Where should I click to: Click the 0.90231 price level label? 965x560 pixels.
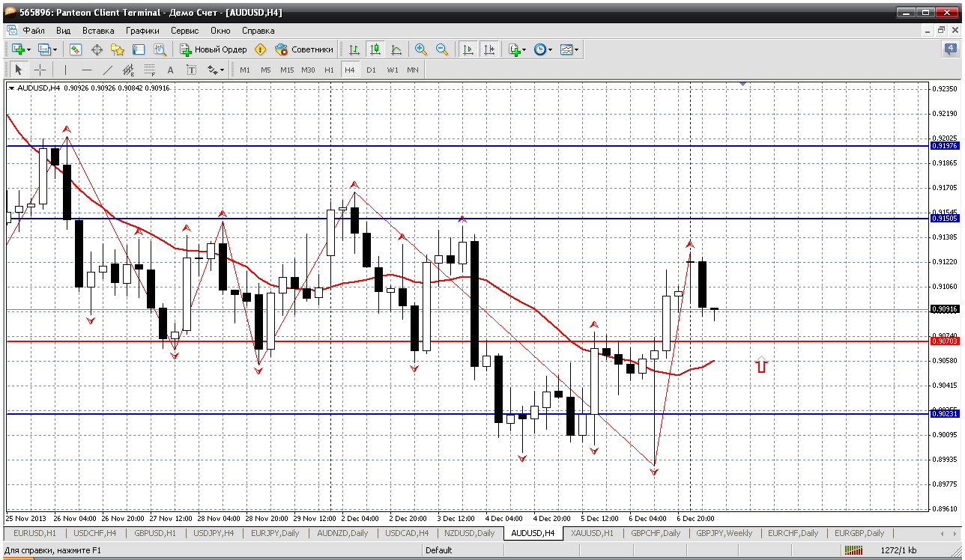click(x=944, y=413)
